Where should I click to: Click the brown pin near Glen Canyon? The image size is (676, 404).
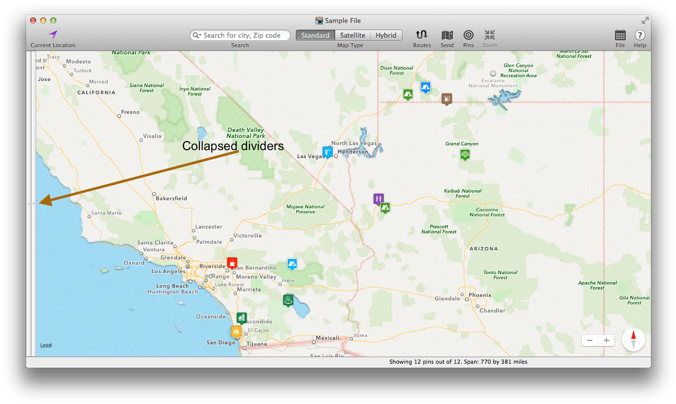447,99
